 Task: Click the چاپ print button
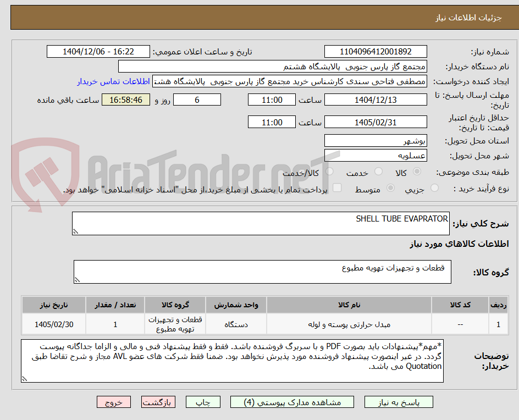203,402
